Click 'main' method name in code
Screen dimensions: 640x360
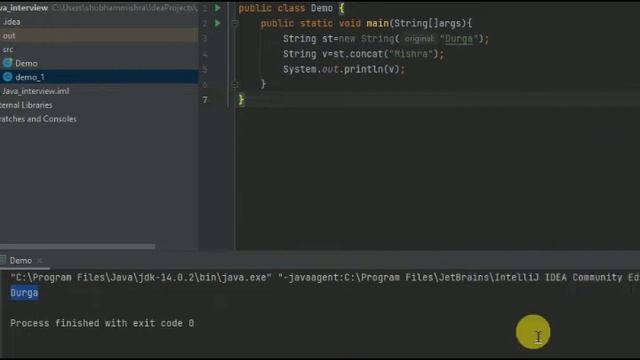click(x=377, y=23)
